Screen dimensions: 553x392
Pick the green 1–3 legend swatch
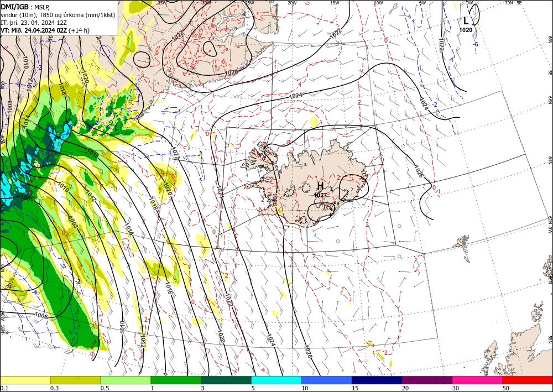(176, 380)
